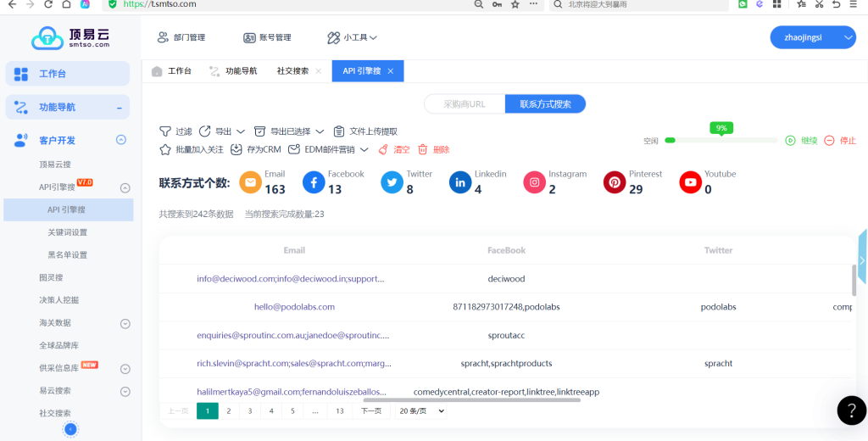Expand the 小工具 tools dropdown
Image resolution: width=868 pixels, height=441 pixels.
point(353,37)
